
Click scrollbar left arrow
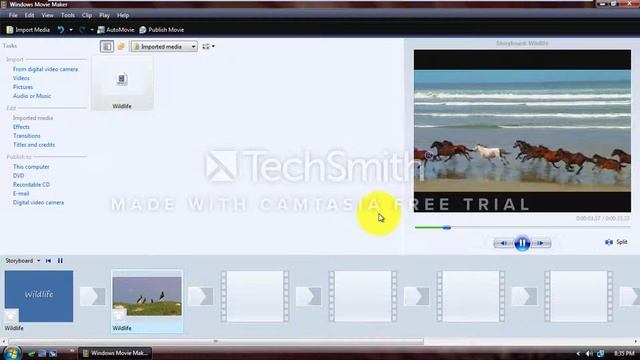click(4, 341)
